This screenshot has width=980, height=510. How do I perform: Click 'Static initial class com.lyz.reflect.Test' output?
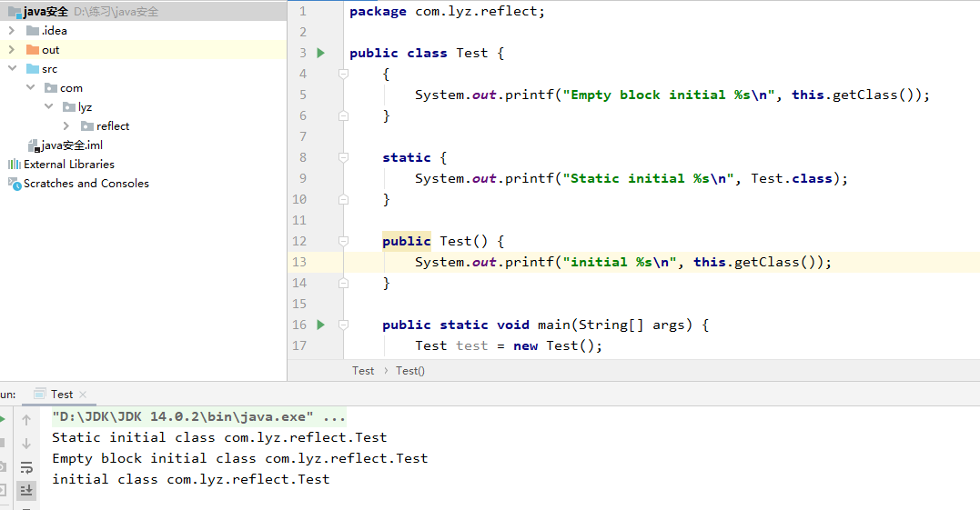click(x=219, y=437)
